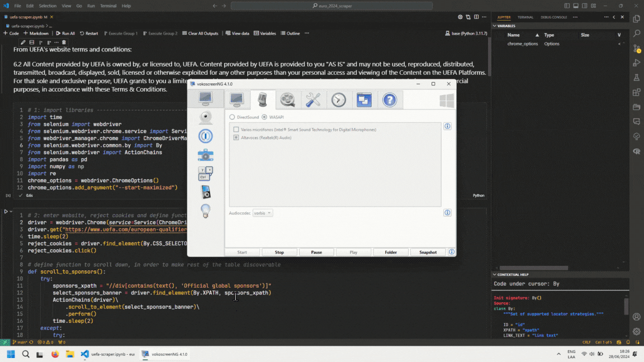The image size is (644, 362).
Task: Open View data in notebook toolbar
Action: pos(238,34)
